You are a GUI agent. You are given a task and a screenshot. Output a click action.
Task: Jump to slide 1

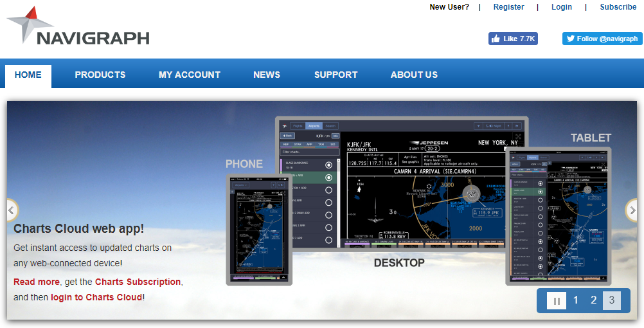575,300
